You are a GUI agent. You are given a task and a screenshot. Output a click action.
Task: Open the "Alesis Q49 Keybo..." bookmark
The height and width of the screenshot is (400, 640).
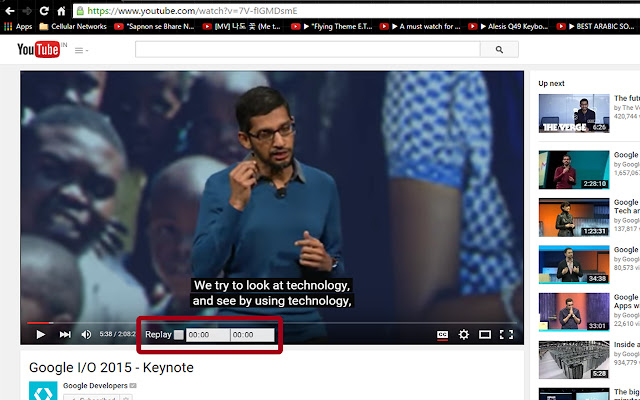point(508,27)
